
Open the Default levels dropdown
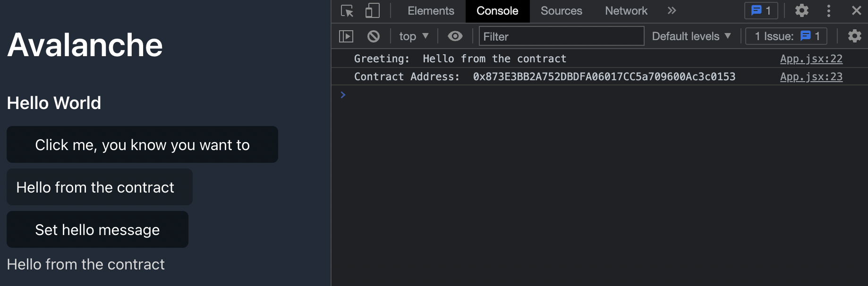[691, 36]
